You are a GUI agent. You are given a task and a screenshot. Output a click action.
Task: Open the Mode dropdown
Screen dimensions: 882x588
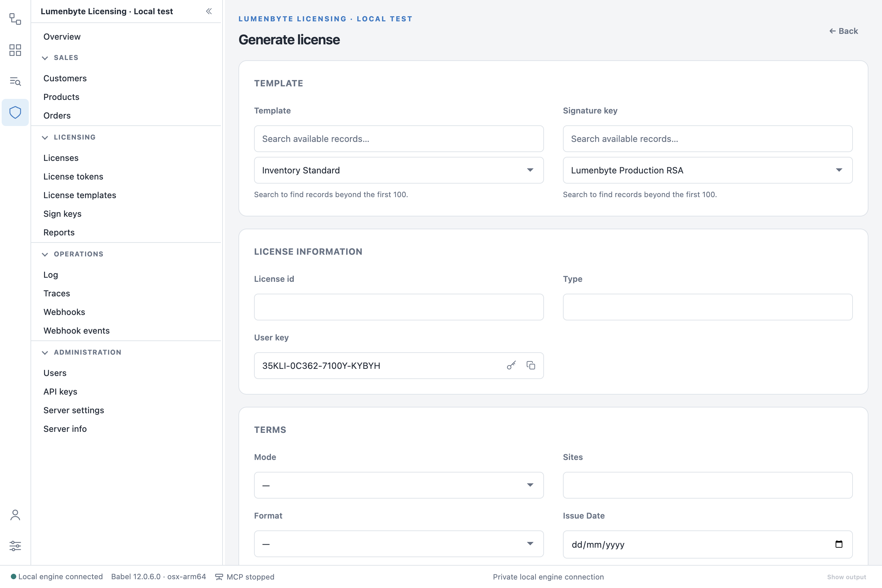click(x=399, y=485)
